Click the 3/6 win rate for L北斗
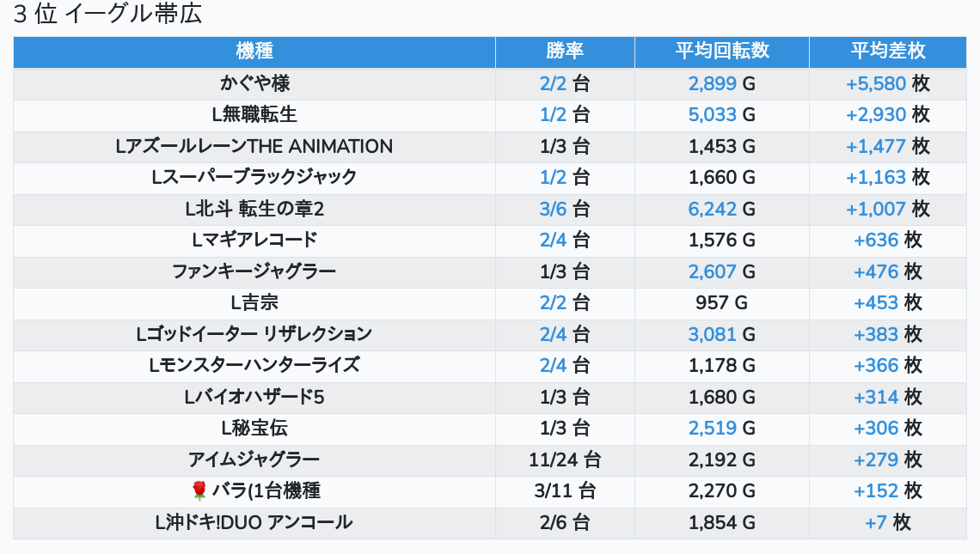The width and height of the screenshot is (980, 554). [554, 209]
